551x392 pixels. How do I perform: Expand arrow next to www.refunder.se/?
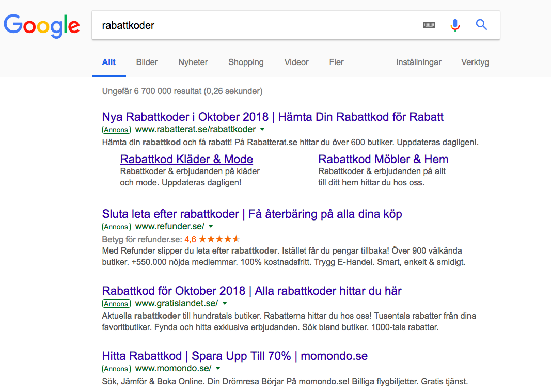(211, 226)
